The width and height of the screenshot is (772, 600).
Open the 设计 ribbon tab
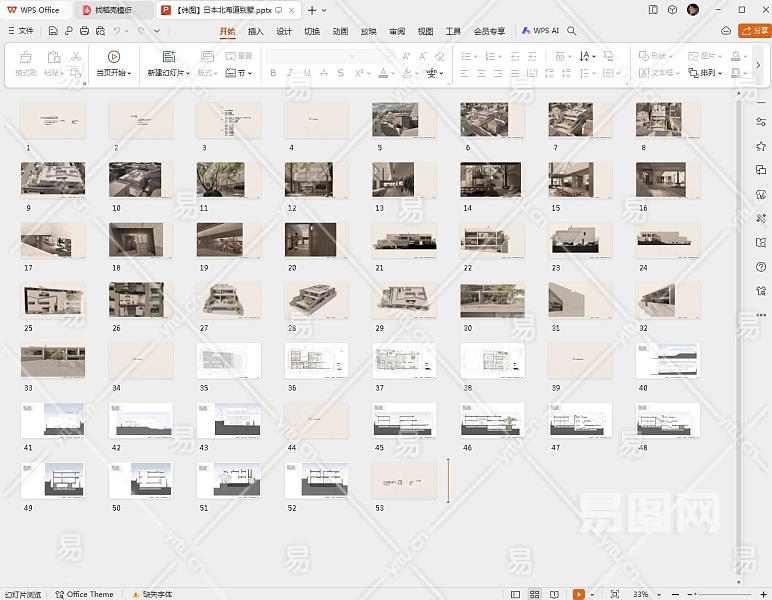point(284,31)
